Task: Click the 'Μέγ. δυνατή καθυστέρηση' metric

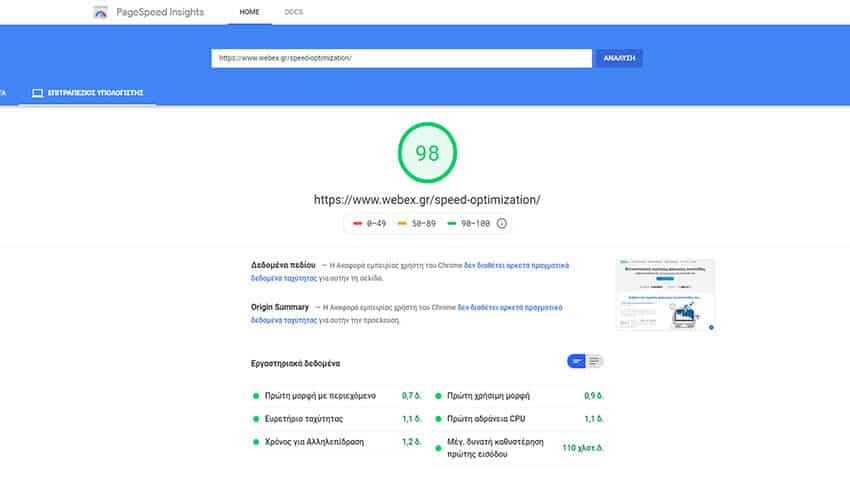Action: pyautogui.click(x=495, y=448)
